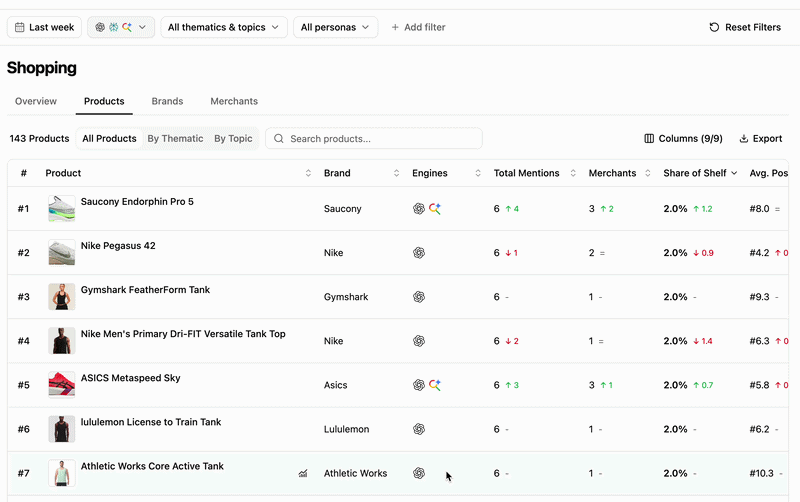The image size is (800, 502).
Task: Click the reset arrow icon
Action: 714,27
